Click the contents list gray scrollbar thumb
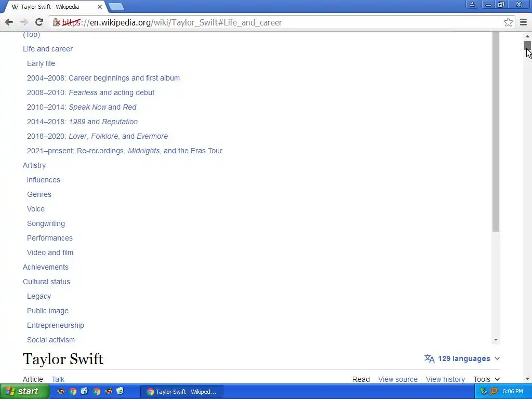532x399 pixels. click(496, 131)
